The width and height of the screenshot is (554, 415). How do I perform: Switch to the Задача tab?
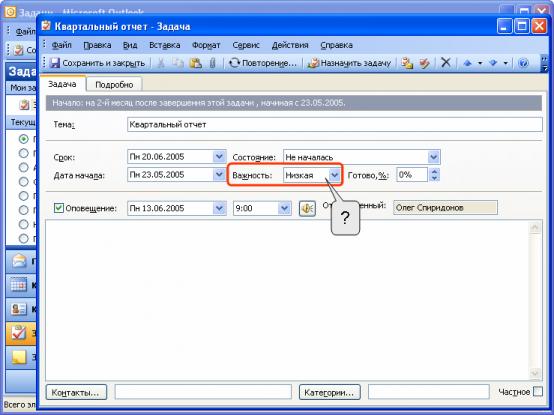[62, 84]
